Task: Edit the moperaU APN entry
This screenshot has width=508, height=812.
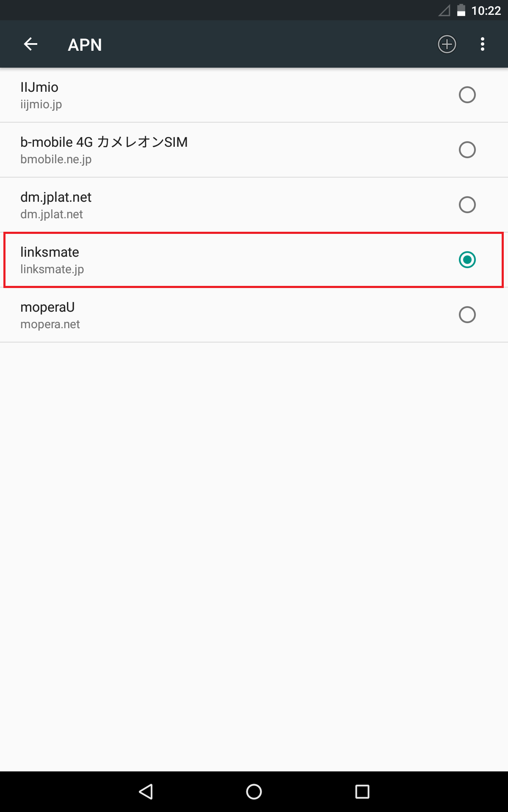Action: pyautogui.click(x=169, y=315)
